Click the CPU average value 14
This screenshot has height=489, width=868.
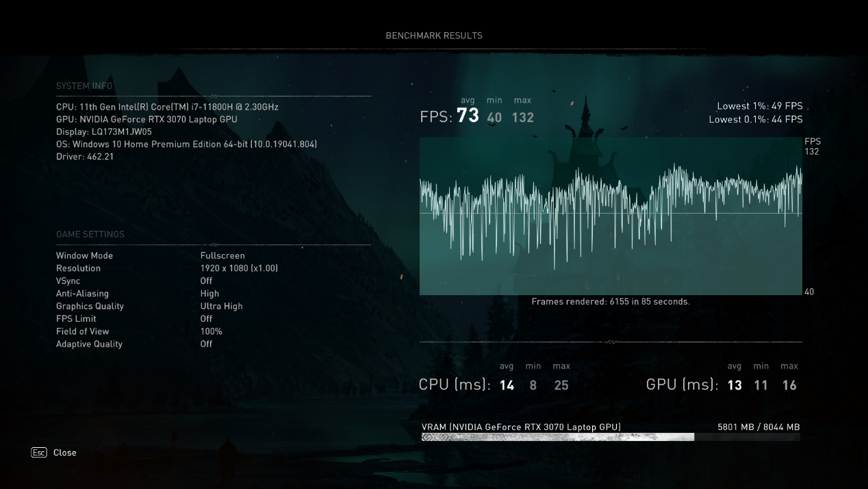click(507, 386)
